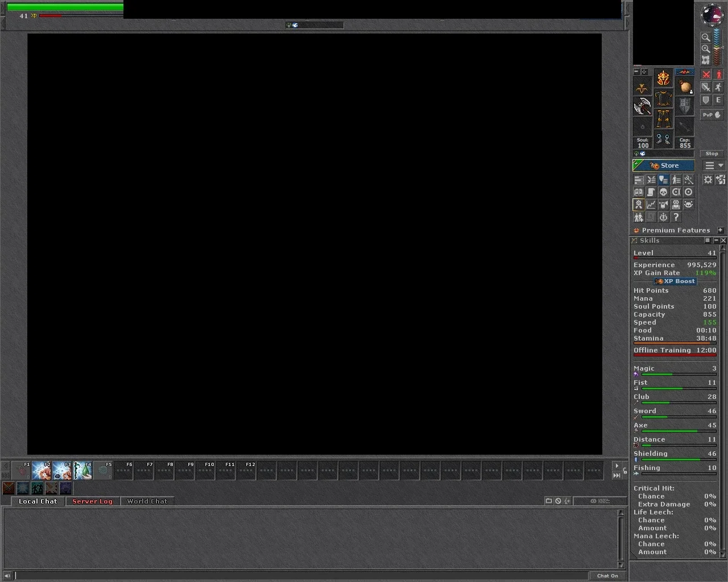Switch to defensive fight mode shield

(x=706, y=100)
